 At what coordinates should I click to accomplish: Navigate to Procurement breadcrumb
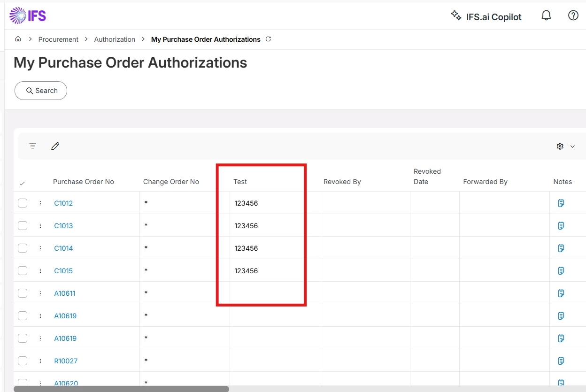58,39
